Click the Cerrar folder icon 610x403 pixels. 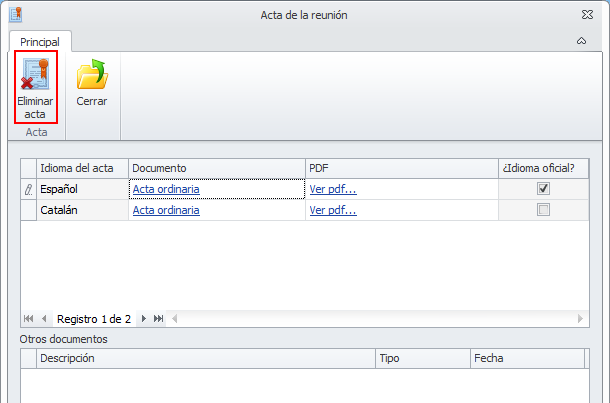pyautogui.click(x=92, y=75)
